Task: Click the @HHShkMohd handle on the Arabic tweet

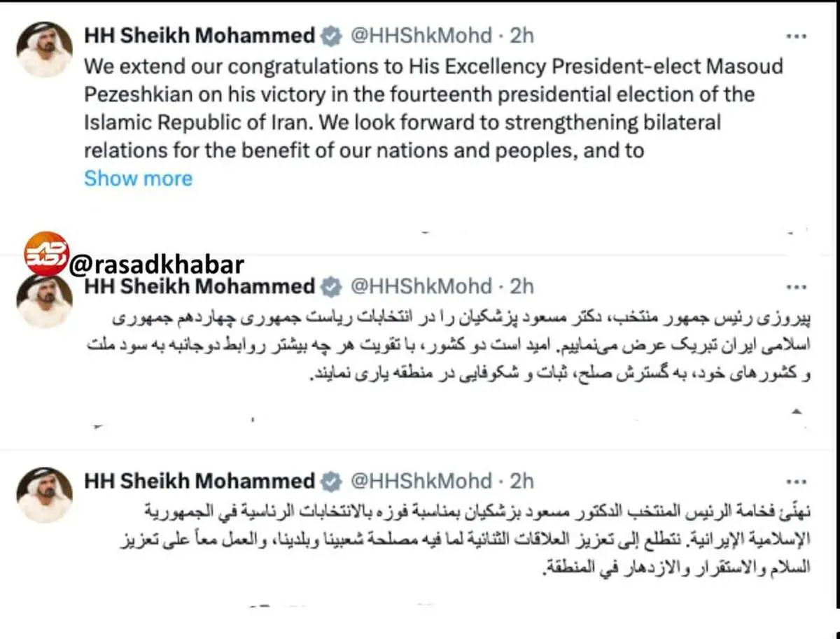Action: click(x=420, y=481)
